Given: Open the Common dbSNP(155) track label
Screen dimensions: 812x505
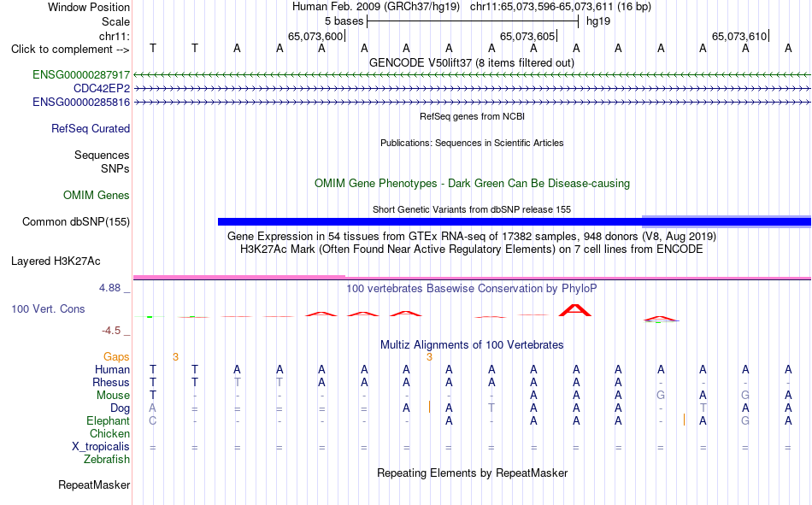Looking at the screenshot, I should click(76, 221).
